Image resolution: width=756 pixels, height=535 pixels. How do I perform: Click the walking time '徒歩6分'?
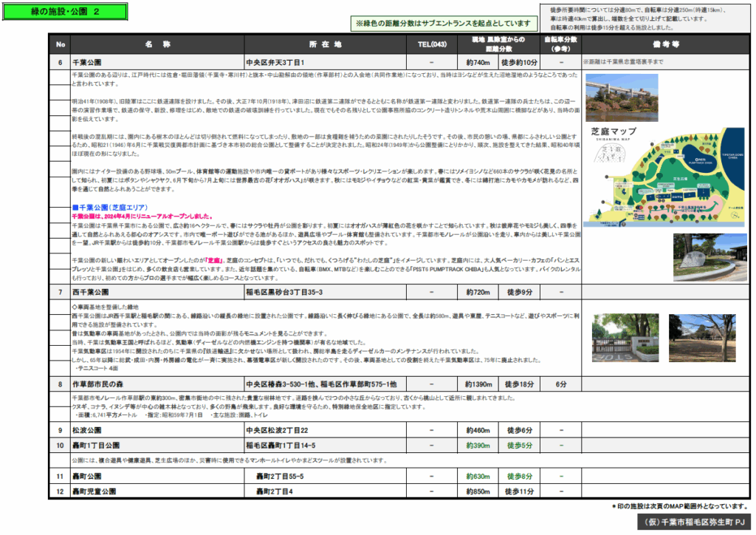point(519,430)
